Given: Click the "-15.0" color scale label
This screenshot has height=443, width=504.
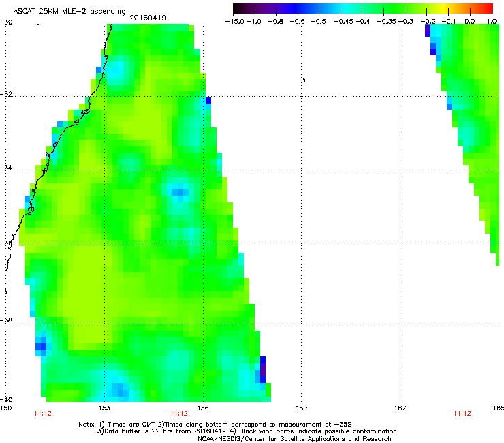Looking at the screenshot, I should coord(235,22).
